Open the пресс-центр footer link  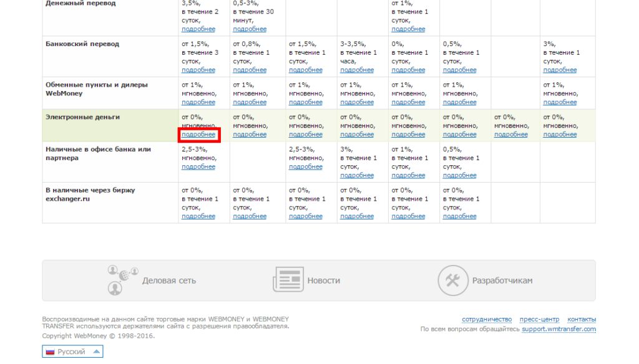539,319
